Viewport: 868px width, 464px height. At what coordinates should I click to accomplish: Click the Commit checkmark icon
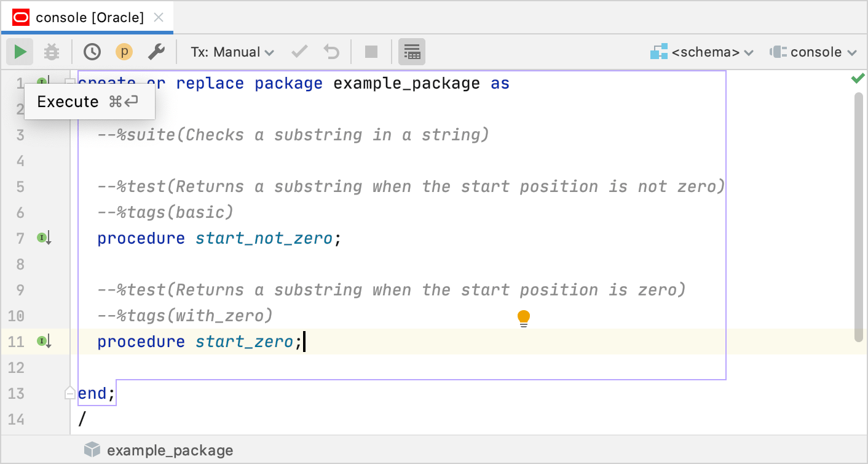click(x=299, y=52)
